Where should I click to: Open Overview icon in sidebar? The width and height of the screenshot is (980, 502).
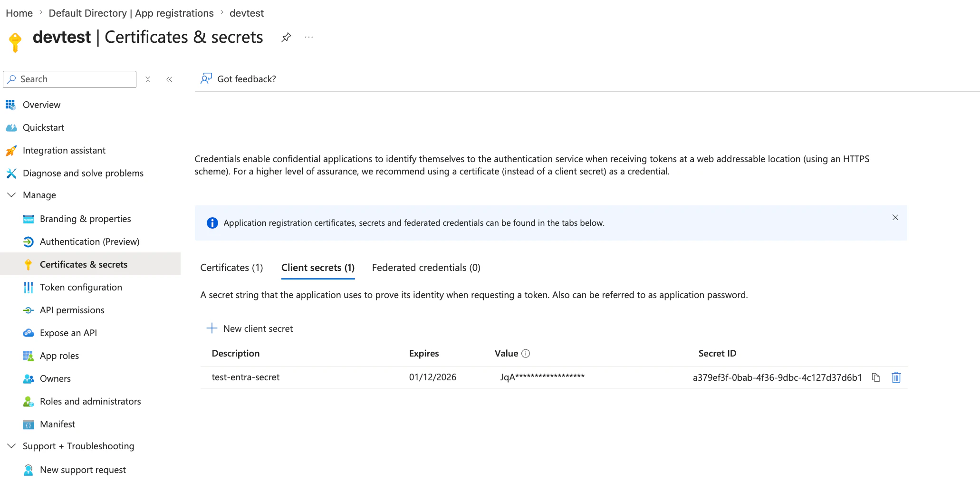point(10,105)
